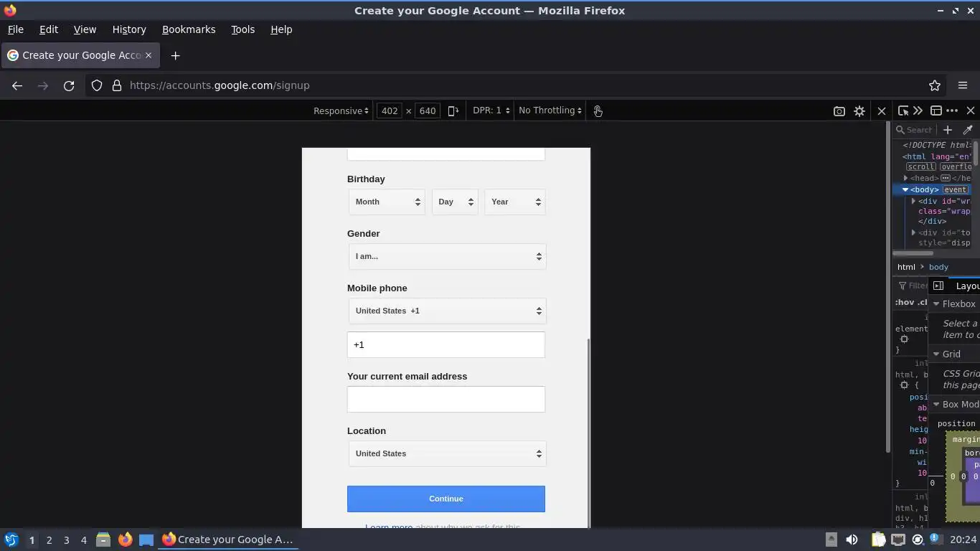Screen dimensions: 980x551
Task: Open the Mobile phone country code dropdown
Action: [447, 311]
